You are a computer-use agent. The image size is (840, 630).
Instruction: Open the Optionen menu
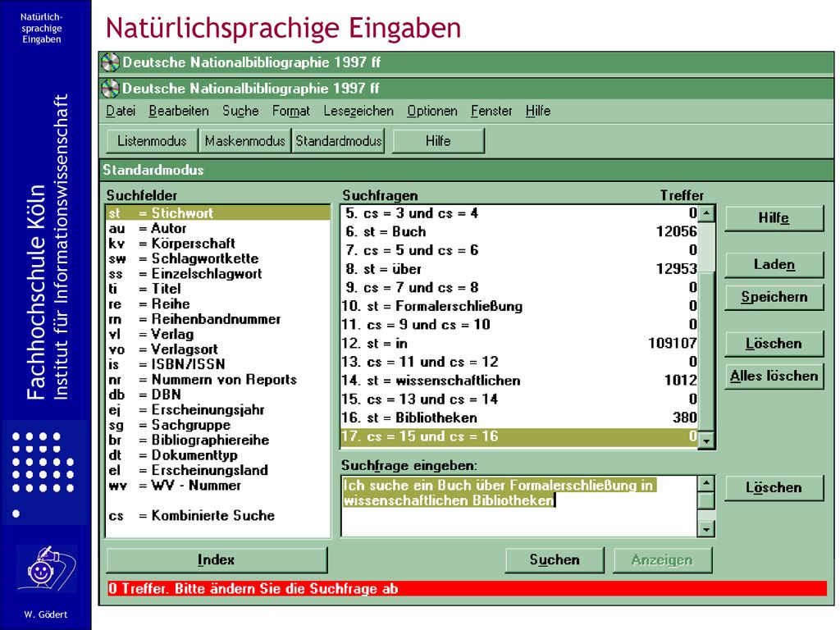coord(431,111)
